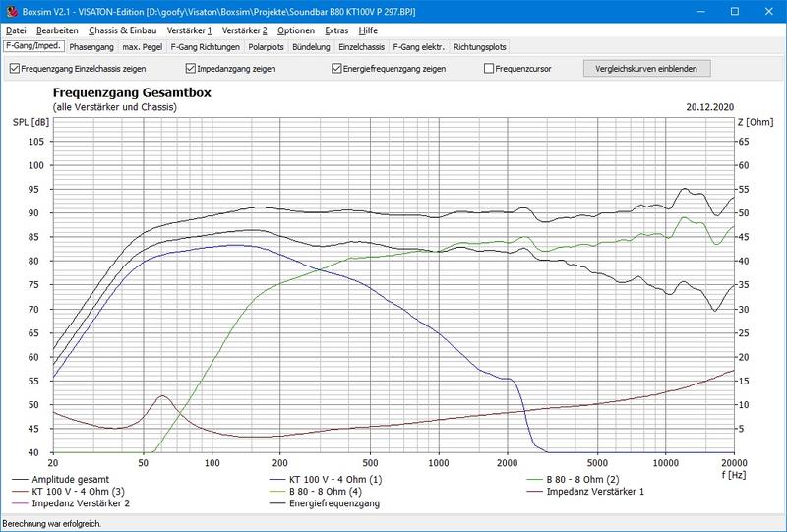Open the Chassis & Einbau menu
Screen dimensions: 787x532
(x=123, y=30)
